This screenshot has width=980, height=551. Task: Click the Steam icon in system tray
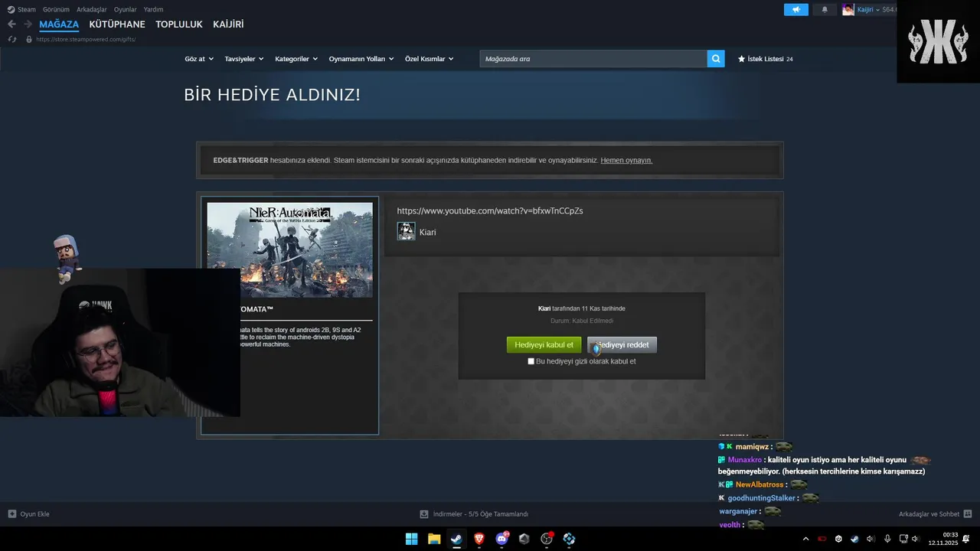[854, 539]
